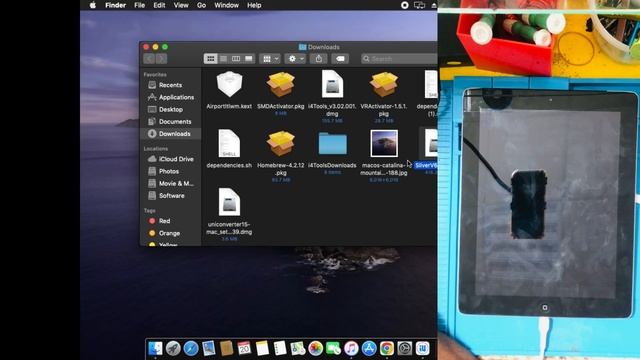
Task: Go back with the left arrow button
Action: 149,59
